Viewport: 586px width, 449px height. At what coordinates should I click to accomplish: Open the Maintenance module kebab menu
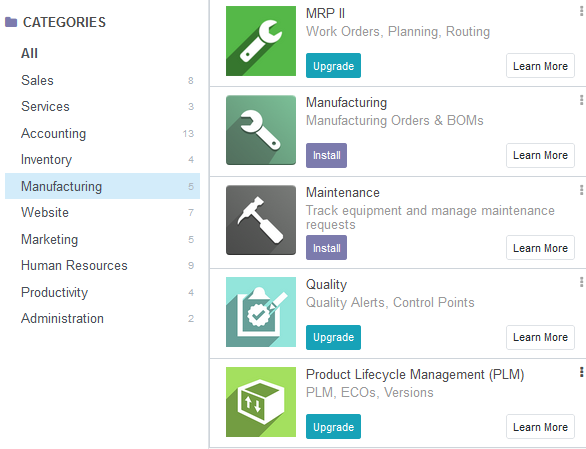click(x=582, y=190)
